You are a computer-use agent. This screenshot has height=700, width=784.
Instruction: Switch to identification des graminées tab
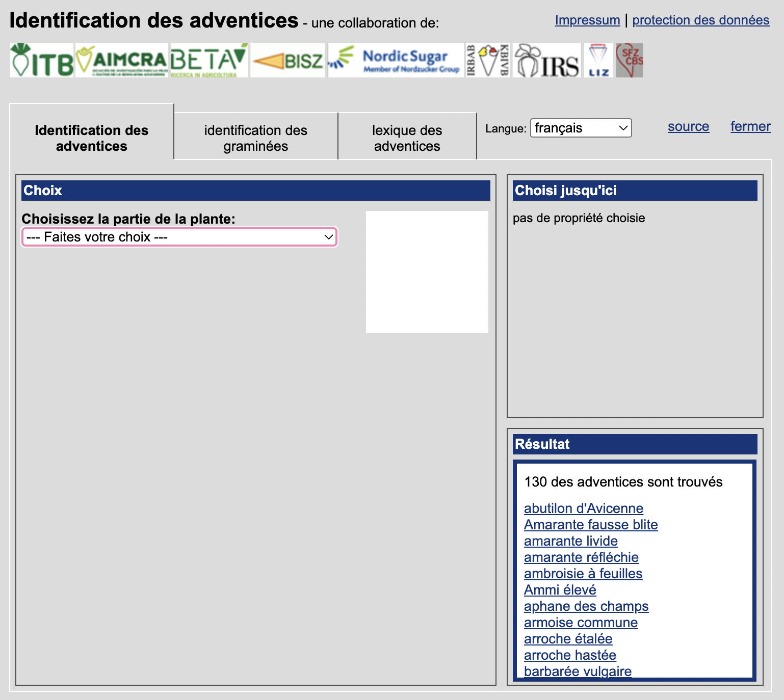point(255,138)
